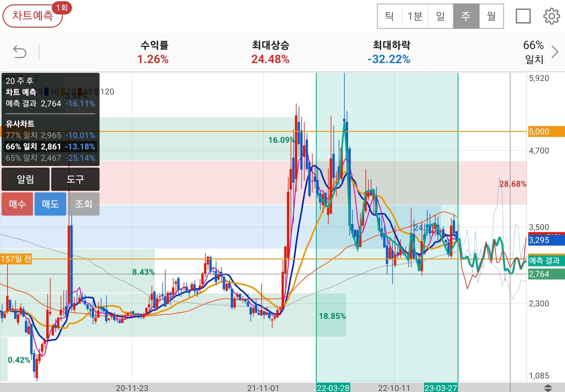Tap the vertical scale adjust arrows icon

click(x=548, y=388)
